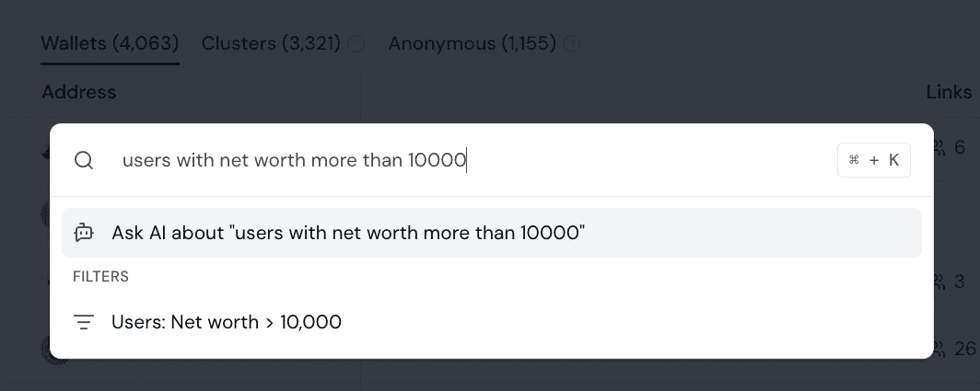This screenshot has width=980, height=391.
Task: Click the ⌘ + K shortcut badge
Action: pyautogui.click(x=874, y=160)
